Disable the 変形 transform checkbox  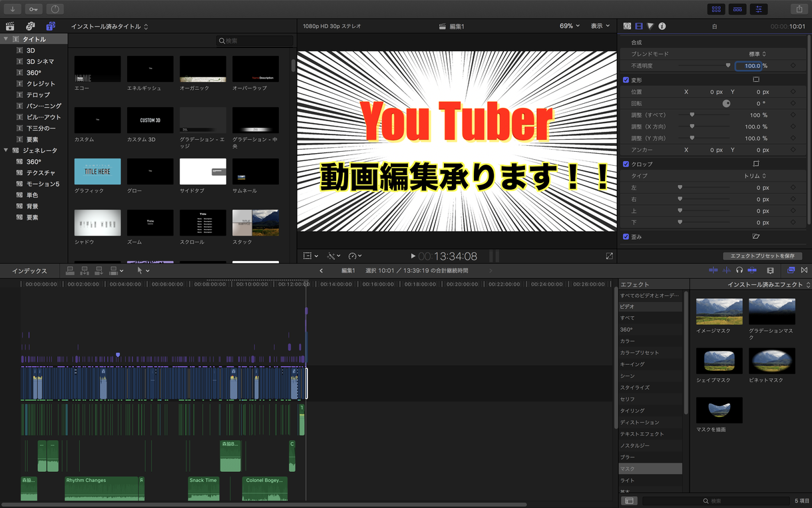pyautogui.click(x=626, y=79)
